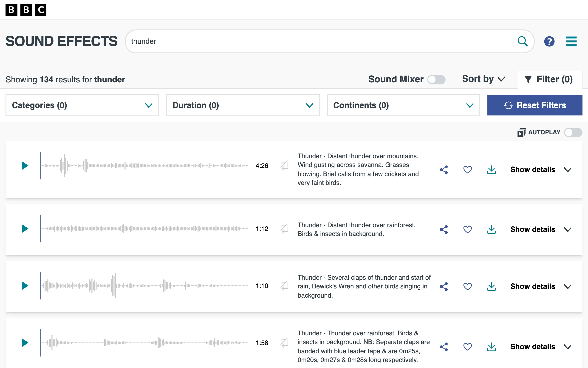The image size is (588, 368).
Task: Click the Reset Filters button
Action: [535, 105]
